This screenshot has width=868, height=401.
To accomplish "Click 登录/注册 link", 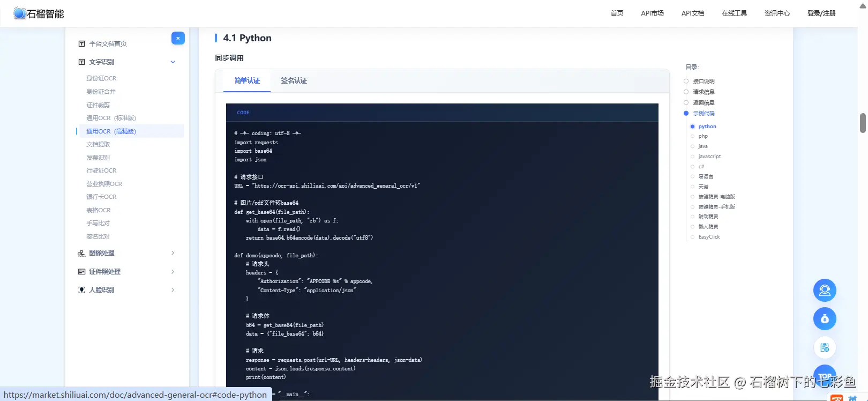I will [821, 13].
